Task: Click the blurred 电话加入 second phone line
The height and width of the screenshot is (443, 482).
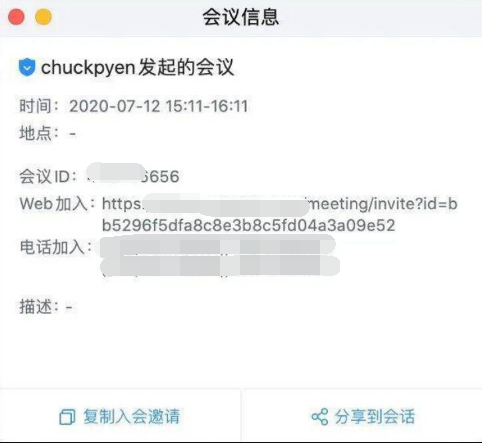Action: pos(220,266)
